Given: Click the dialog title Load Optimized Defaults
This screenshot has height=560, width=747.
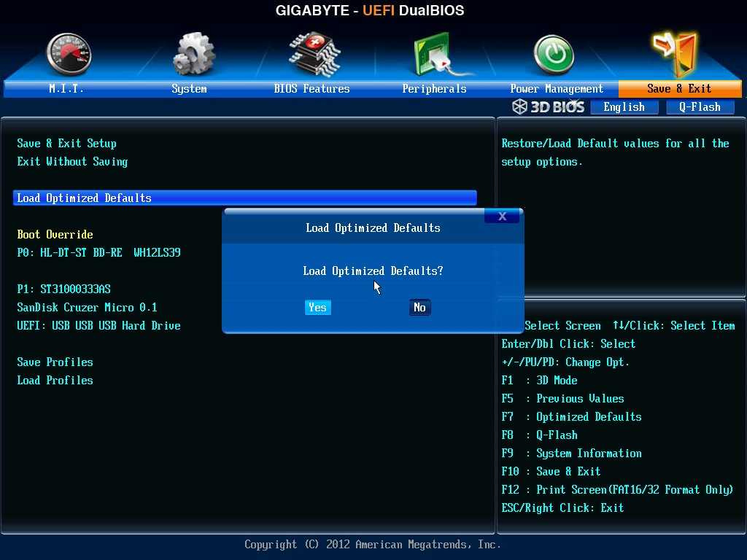Looking at the screenshot, I should [x=373, y=228].
